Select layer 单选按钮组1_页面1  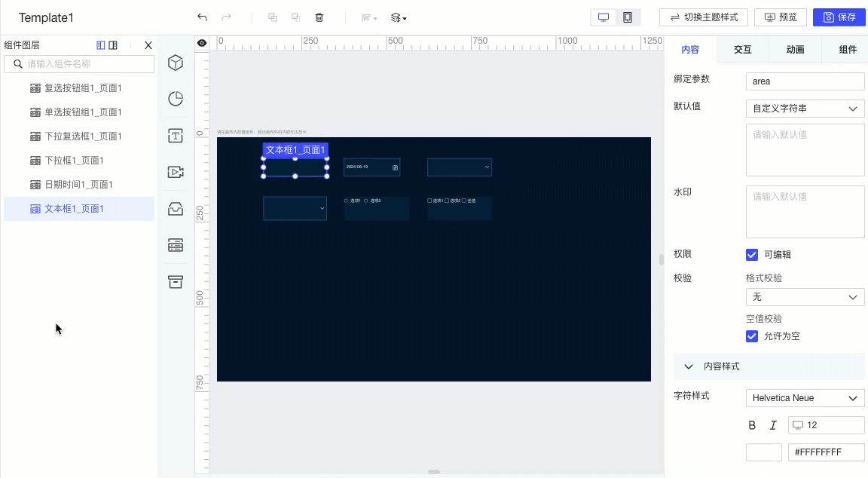tap(79, 112)
